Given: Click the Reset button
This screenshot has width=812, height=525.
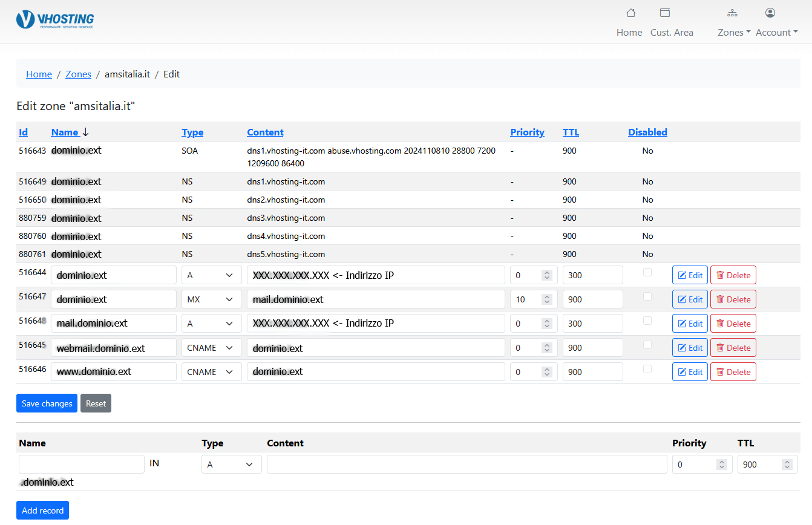Looking at the screenshot, I should click(x=96, y=403).
